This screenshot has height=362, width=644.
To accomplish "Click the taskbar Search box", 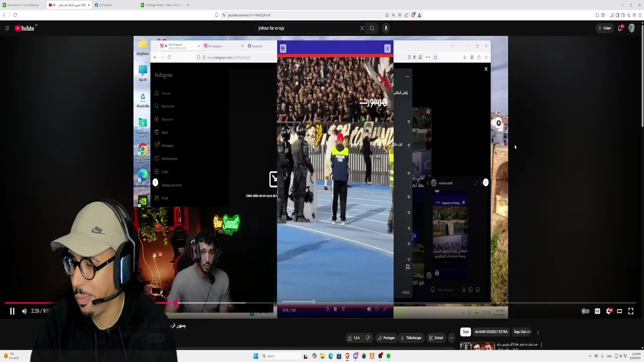I will point(280,356).
